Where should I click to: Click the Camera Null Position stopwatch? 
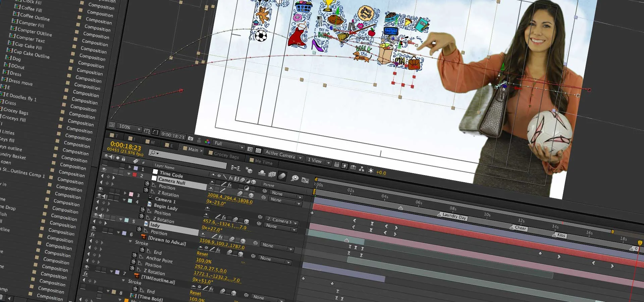coord(147,184)
